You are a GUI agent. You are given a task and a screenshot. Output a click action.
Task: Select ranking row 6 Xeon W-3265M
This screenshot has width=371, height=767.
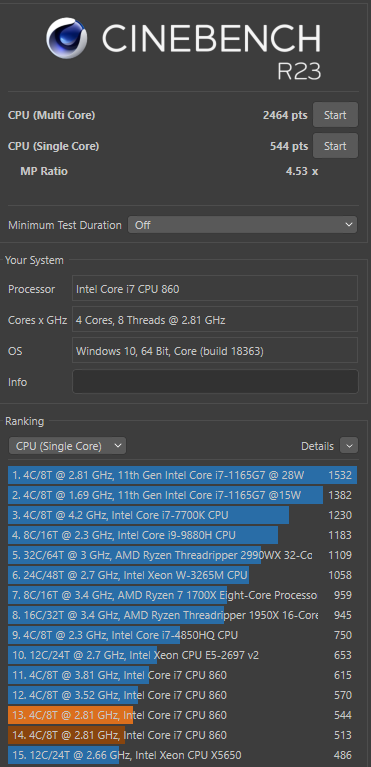(x=183, y=575)
